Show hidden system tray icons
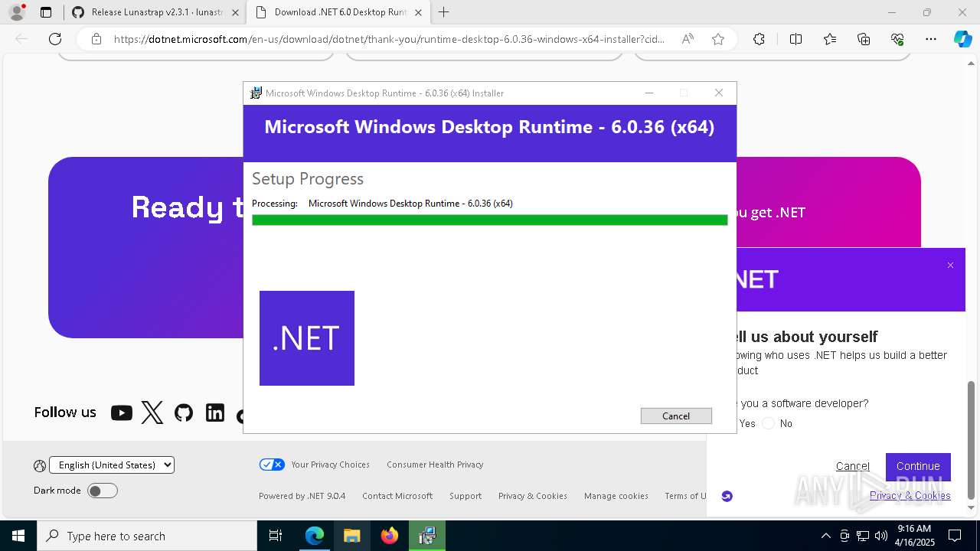The width and height of the screenshot is (980, 551). click(x=825, y=536)
